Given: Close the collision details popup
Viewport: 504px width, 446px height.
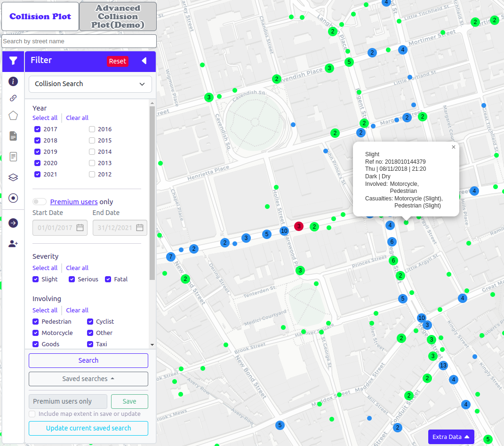Looking at the screenshot, I should (453, 147).
